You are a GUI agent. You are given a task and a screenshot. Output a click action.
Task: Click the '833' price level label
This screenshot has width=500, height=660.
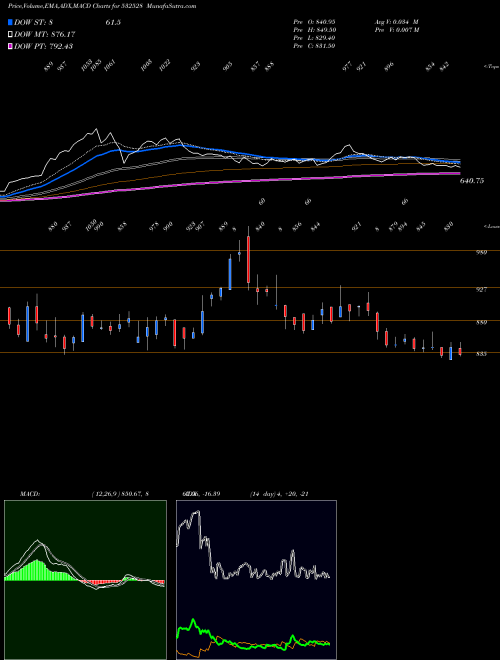[481, 354]
